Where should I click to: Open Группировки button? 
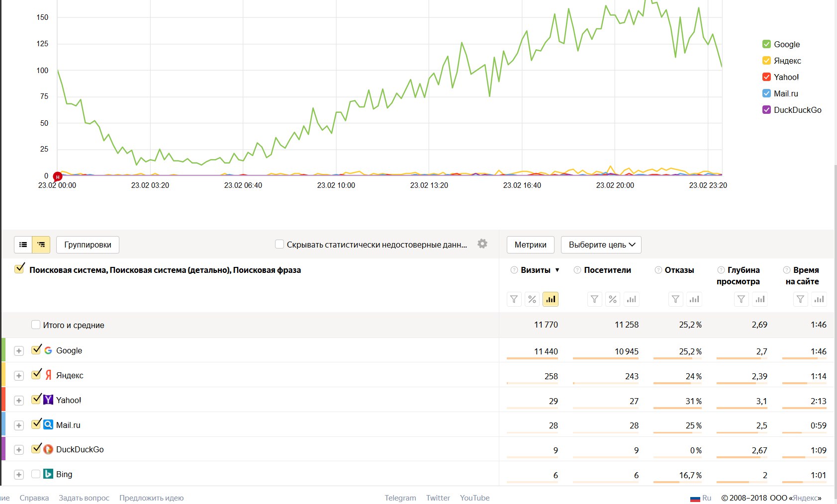point(88,245)
